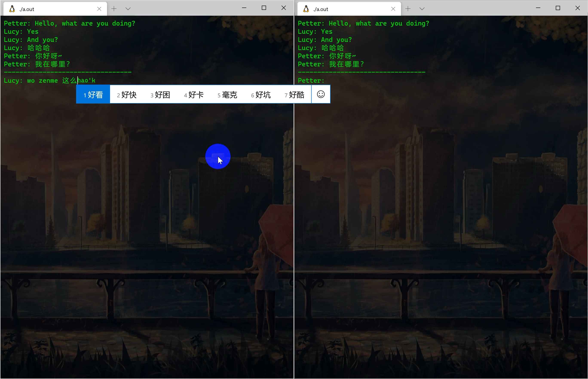Maximize the left terminal window
Image resolution: width=588 pixels, height=379 pixels.
click(264, 8)
